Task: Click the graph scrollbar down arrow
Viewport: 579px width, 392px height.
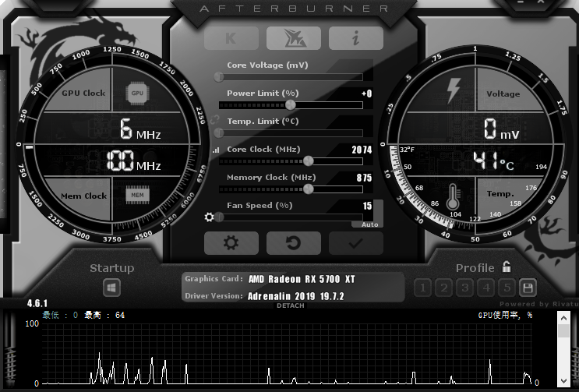Action: (563, 380)
